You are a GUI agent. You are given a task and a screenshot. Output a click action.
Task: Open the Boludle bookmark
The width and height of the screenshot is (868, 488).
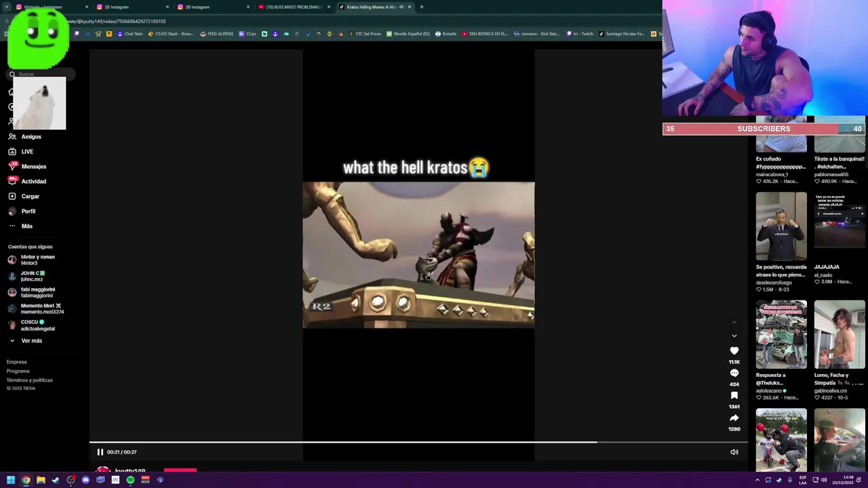446,34
